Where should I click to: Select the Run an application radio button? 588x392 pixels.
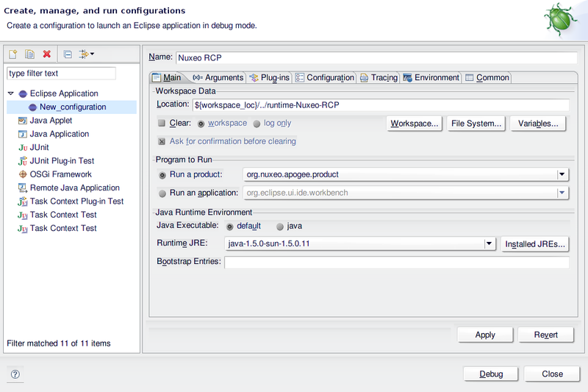(x=162, y=193)
